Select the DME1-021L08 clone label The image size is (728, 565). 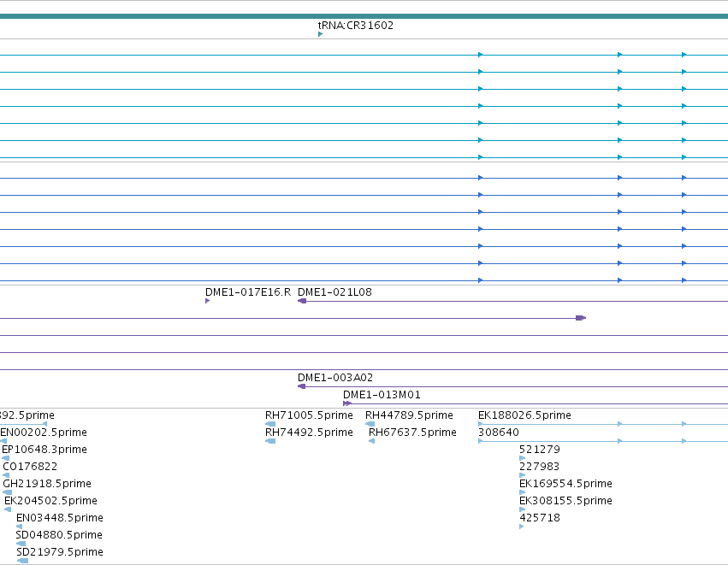[x=334, y=292]
